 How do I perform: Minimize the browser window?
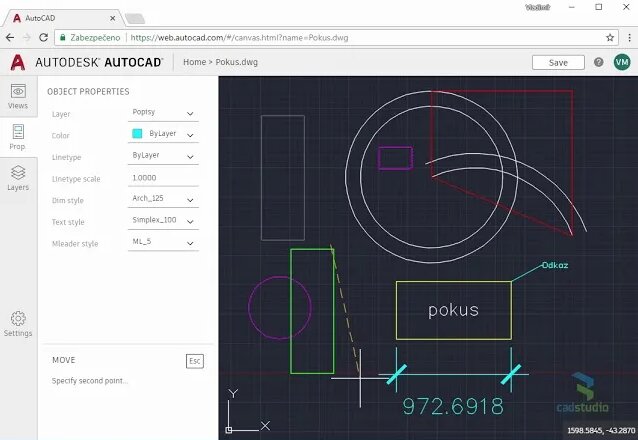(x=572, y=7)
